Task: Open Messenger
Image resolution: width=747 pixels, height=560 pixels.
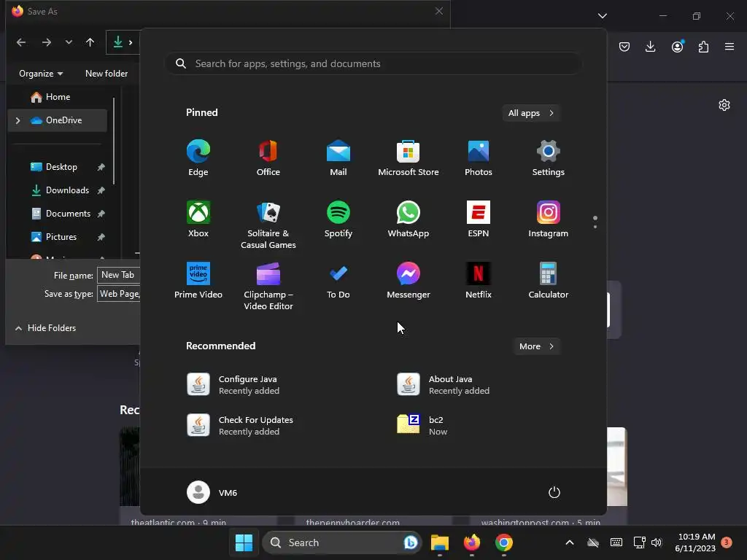Action: [409, 281]
